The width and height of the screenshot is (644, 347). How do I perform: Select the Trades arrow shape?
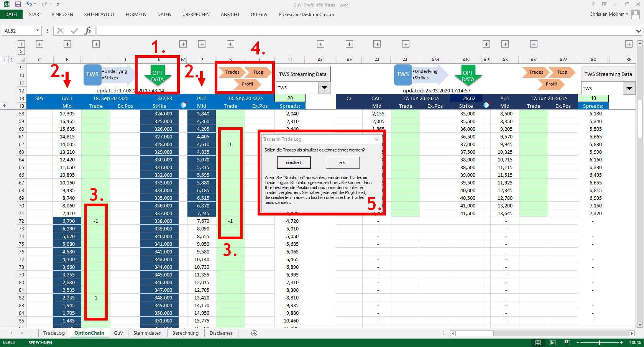click(x=233, y=72)
